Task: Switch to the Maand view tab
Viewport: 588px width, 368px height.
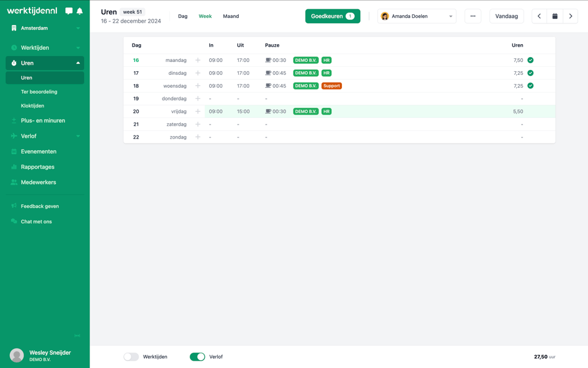Action: coord(231,17)
